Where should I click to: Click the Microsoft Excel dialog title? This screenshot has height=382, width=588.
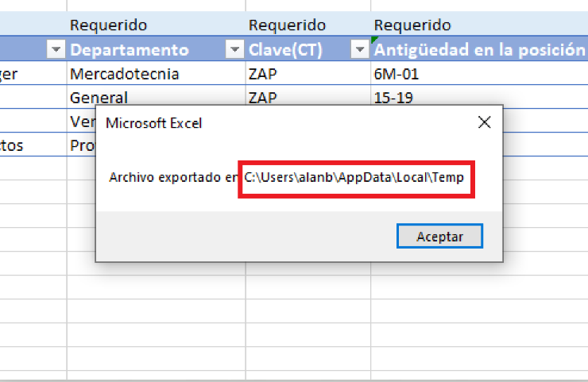pyautogui.click(x=153, y=123)
